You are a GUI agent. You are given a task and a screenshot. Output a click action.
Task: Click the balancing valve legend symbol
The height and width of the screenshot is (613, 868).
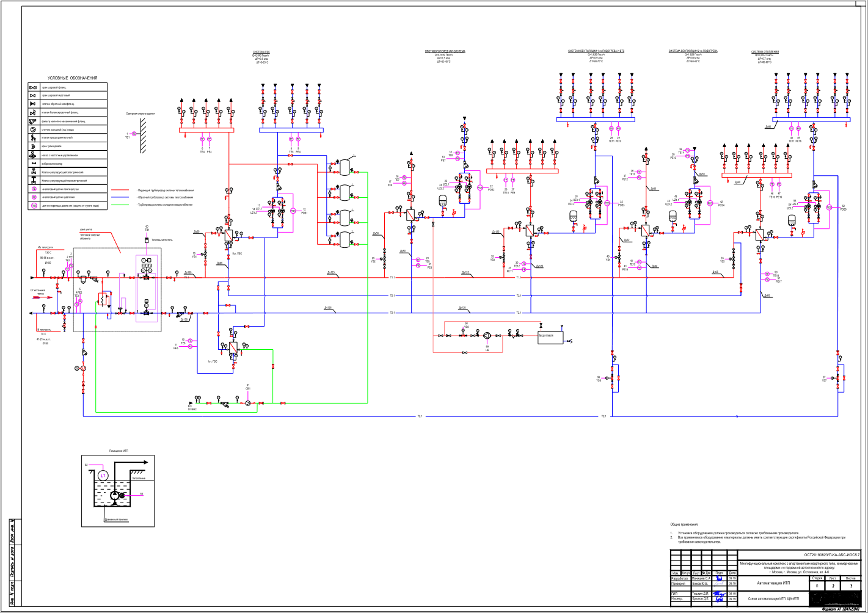32,112
